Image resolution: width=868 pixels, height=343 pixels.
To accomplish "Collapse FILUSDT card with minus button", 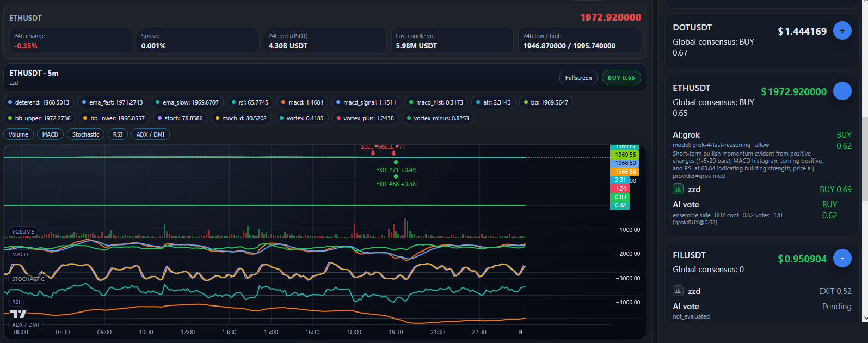I will point(842,259).
